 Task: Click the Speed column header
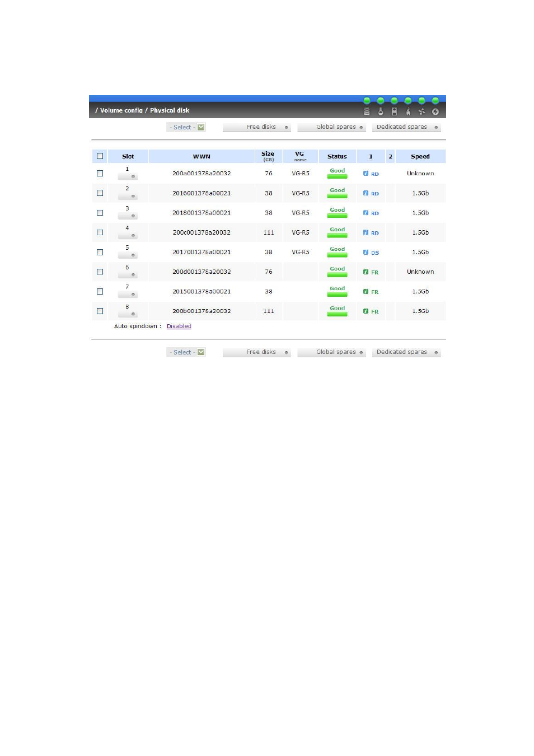pyautogui.click(x=420, y=157)
